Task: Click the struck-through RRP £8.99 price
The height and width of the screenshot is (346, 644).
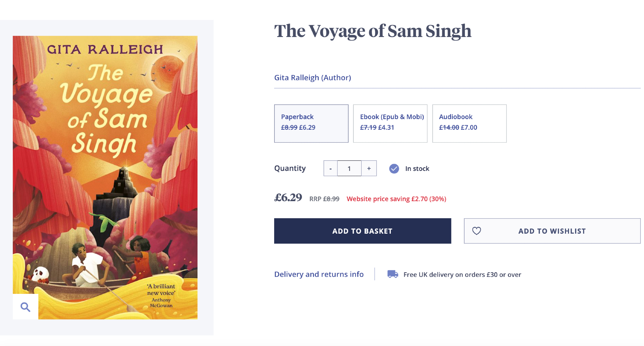Action: [331, 199]
